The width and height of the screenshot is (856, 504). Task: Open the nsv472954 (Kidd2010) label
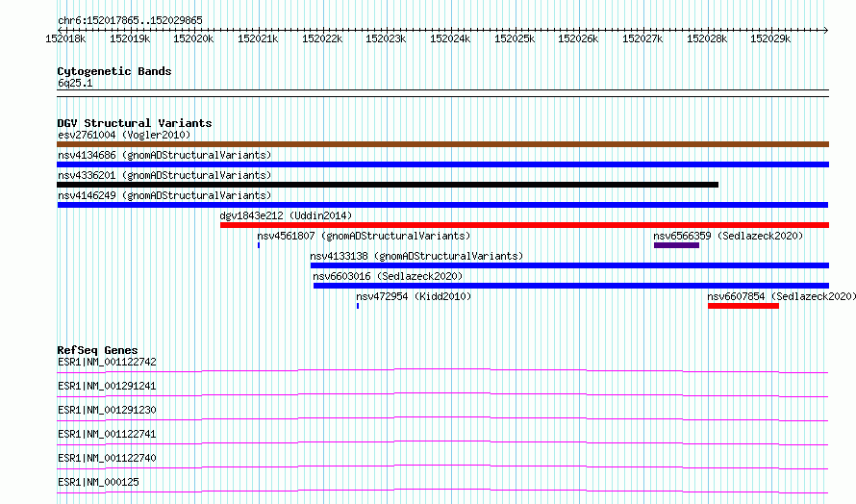tap(414, 296)
